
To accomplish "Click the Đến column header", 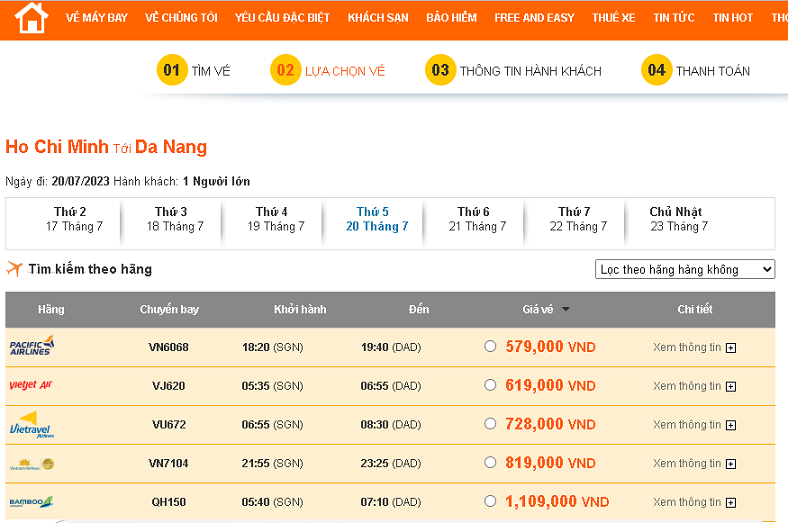I will (419, 309).
